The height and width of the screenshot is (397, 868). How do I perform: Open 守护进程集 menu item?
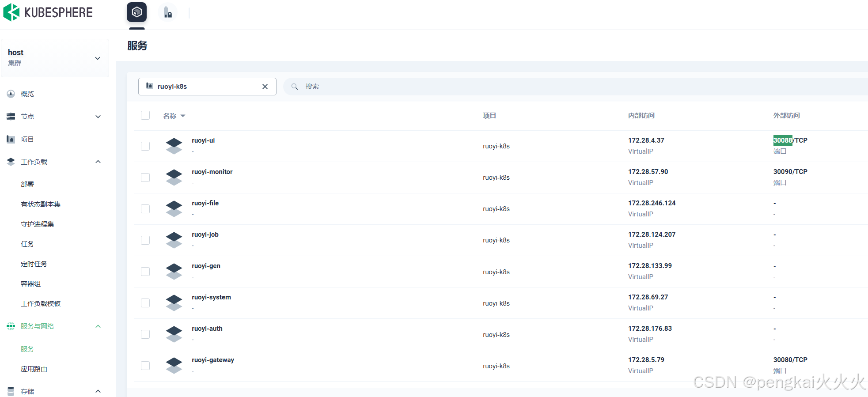(38, 224)
